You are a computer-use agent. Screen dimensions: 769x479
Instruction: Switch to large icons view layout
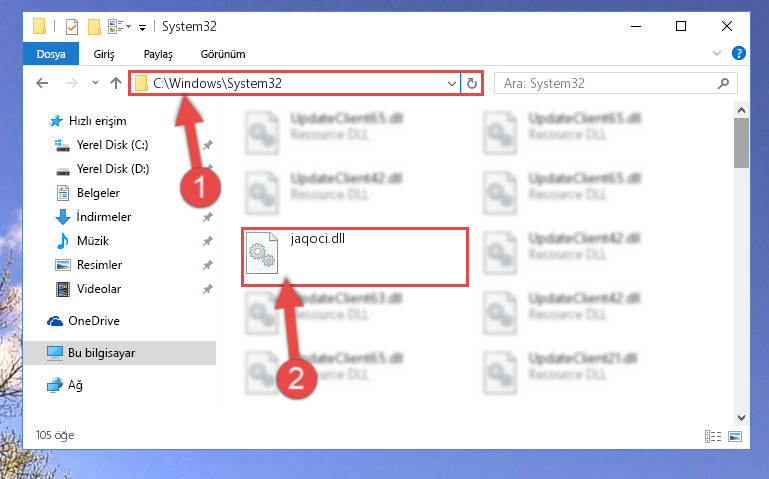(x=735, y=436)
